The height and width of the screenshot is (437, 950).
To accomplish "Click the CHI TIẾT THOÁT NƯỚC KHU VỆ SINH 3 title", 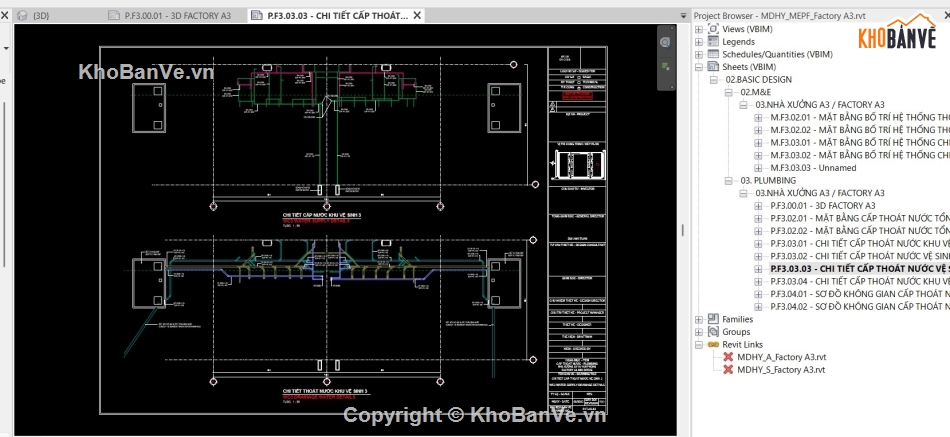I will click(x=325, y=391).
